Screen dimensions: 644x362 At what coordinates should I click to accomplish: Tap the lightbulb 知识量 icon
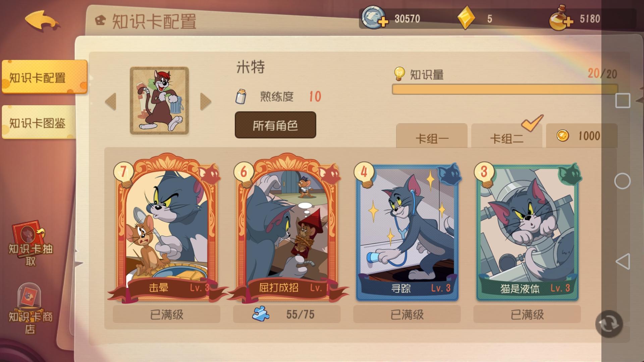(x=399, y=74)
